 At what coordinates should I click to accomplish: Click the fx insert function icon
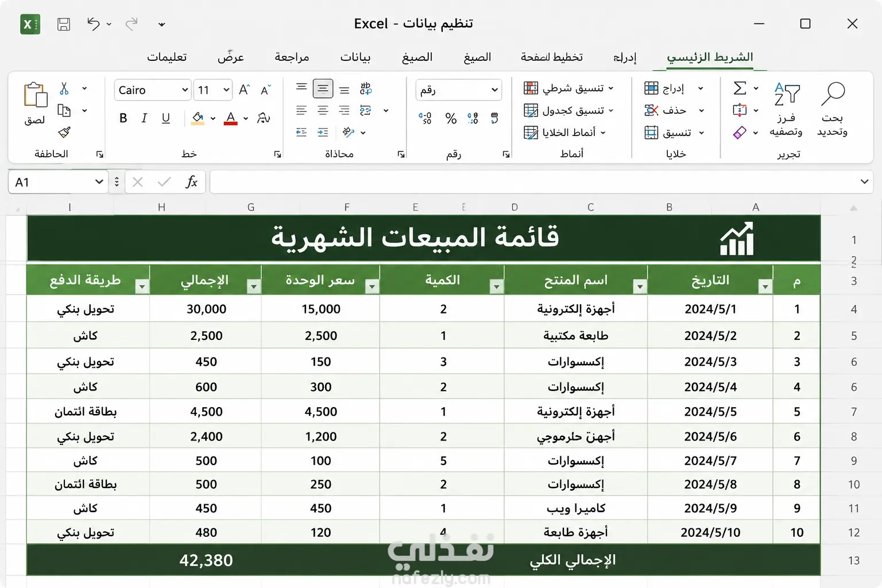191,182
